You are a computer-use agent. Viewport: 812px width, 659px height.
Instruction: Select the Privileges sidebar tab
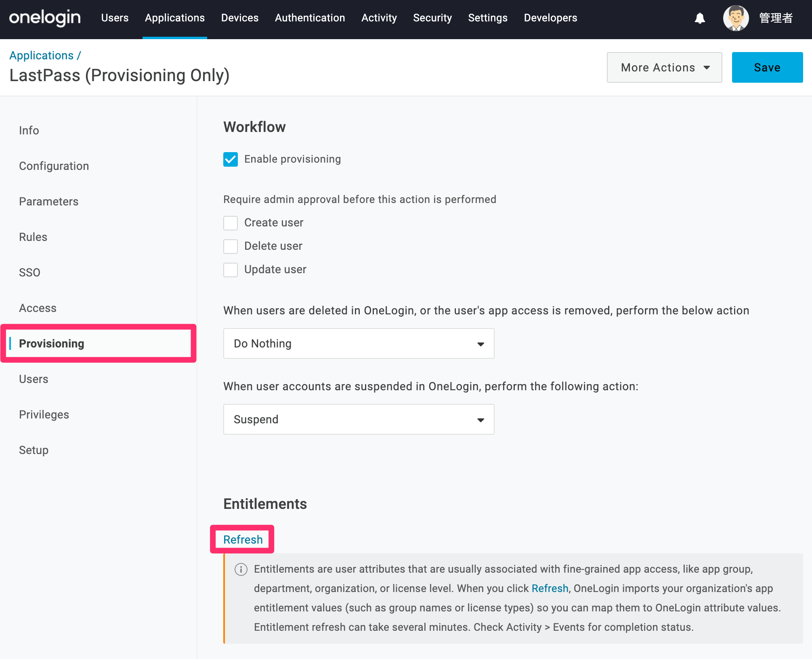(44, 414)
